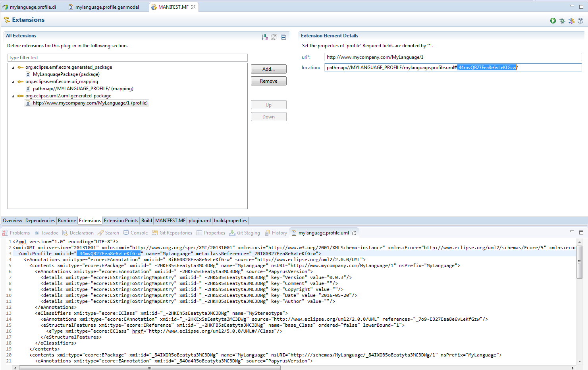The width and height of the screenshot is (588, 370).
Task: Open the Extension Points page
Action: coord(121,221)
